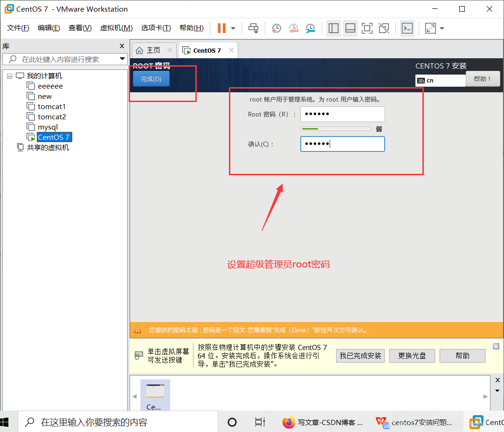Image resolution: width=504 pixels, height=432 pixels.
Task: Toggle the thumbnail bar view
Action: click(x=350, y=28)
